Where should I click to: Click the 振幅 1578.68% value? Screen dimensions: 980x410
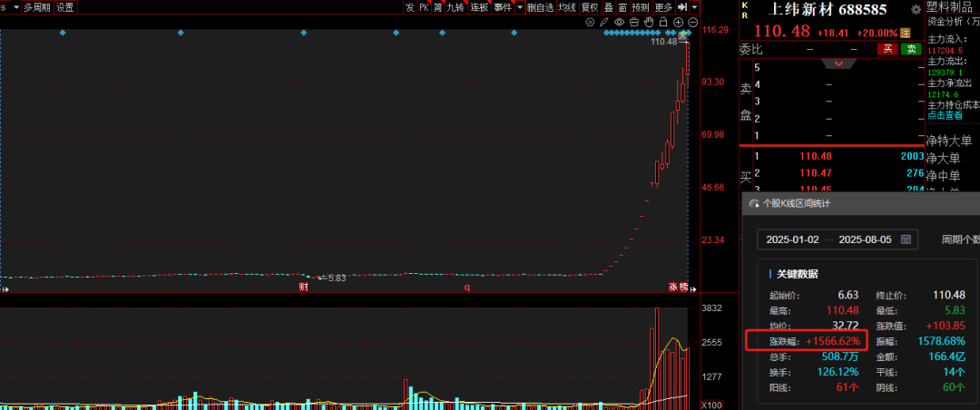940,341
